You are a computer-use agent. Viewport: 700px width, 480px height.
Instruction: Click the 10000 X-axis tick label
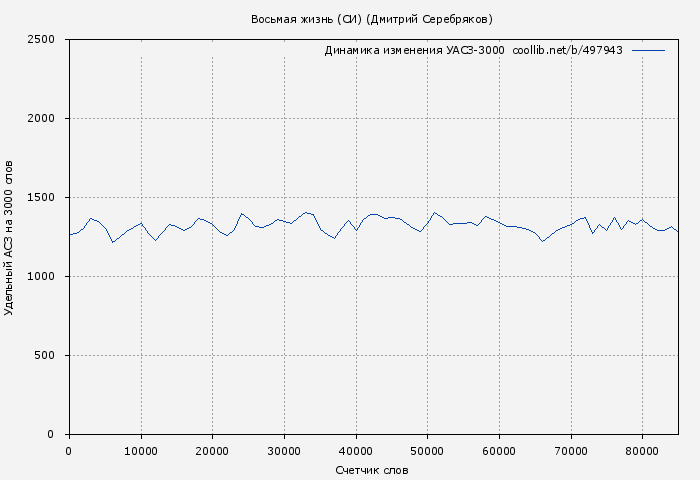141,452
